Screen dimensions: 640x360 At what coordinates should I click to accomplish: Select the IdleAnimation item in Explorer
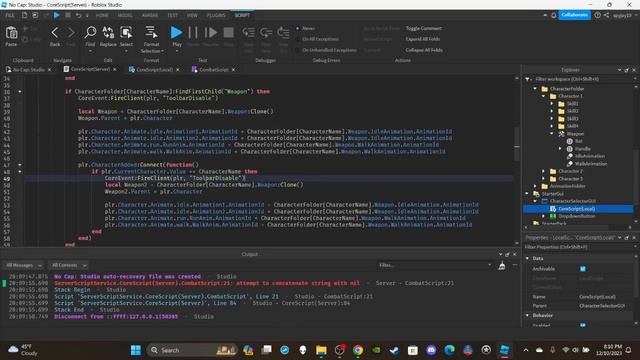pyautogui.click(x=590, y=156)
